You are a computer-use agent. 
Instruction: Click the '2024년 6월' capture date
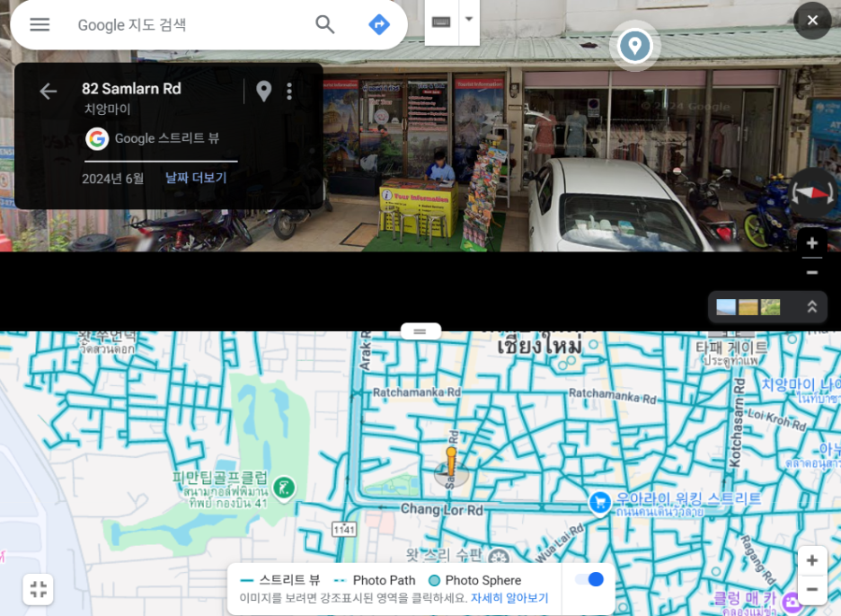pos(112,179)
